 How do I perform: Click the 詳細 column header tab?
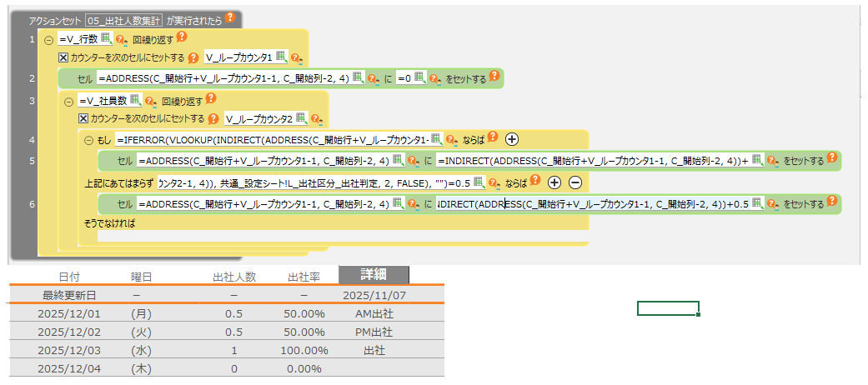click(x=373, y=275)
